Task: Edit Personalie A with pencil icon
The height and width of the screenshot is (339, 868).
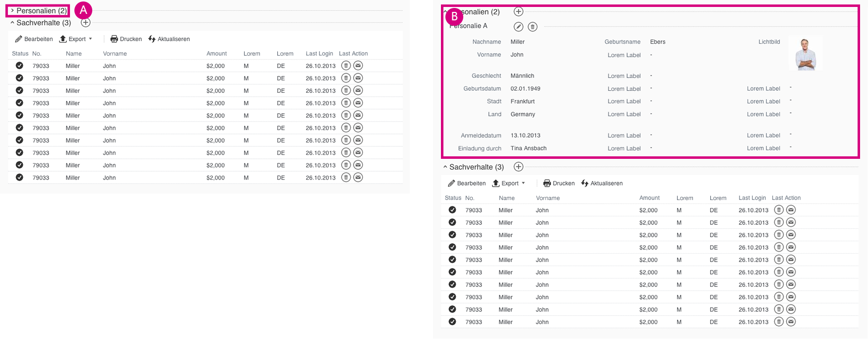Action: (x=518, y=26)
